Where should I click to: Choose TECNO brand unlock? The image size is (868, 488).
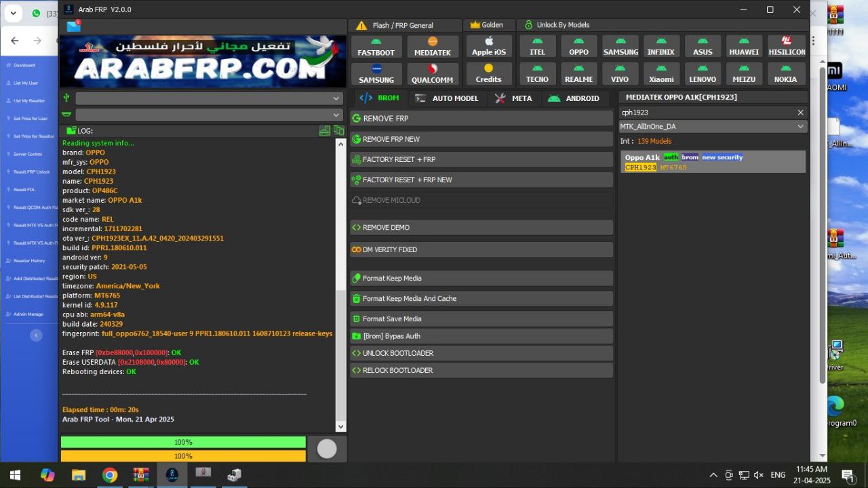[537, 74]
